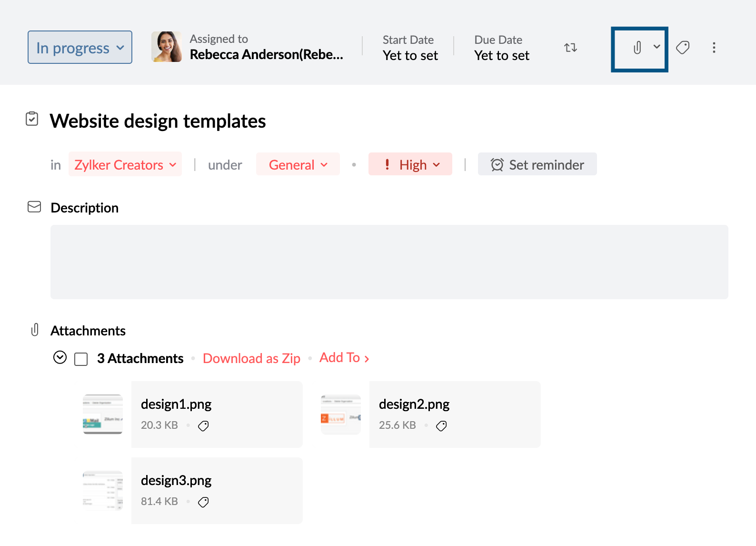This screenshot has width=756, height=546.
Task: Click the paperclip attach icon in header
Action: [x=637, y=48]
